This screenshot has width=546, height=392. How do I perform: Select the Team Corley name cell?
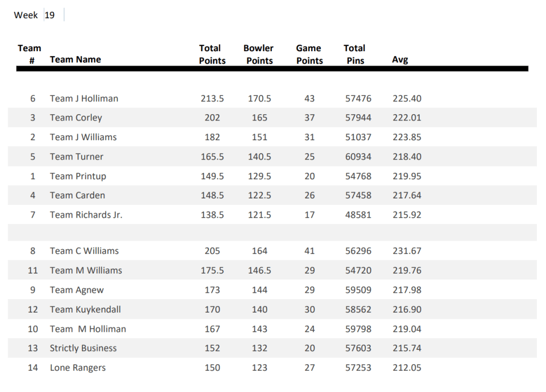[76, 118]
